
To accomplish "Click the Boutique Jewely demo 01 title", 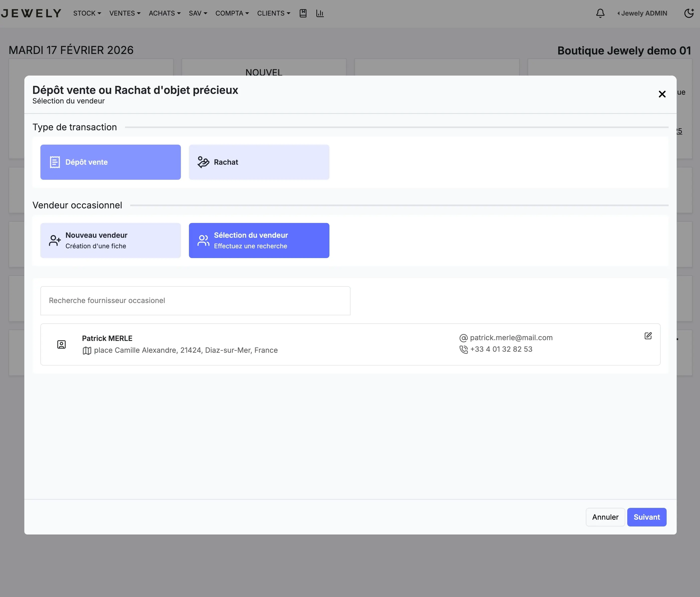I will click(x=624, y=51).
